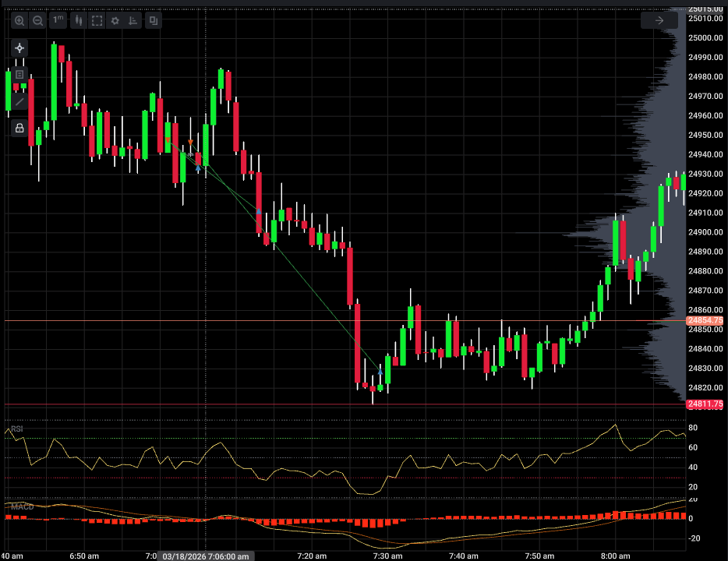The width and height of the screenshot is (728, 561).
Task: Click the RSI axis value 40
Action: 693,467
